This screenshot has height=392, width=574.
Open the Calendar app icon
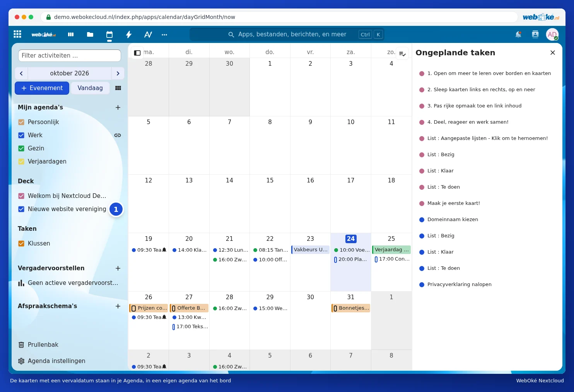point(109,34)
